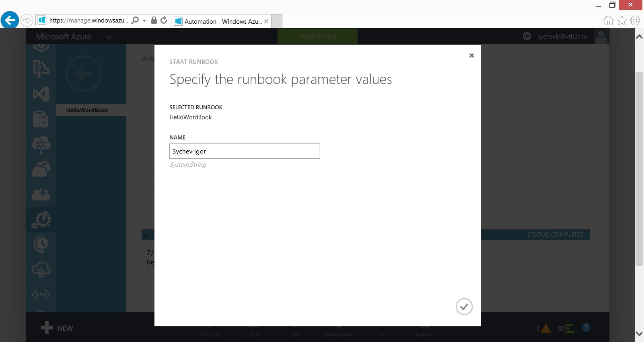Open the SQL Databases sidebar icon
644x342 pixels.
click(41, 119)
